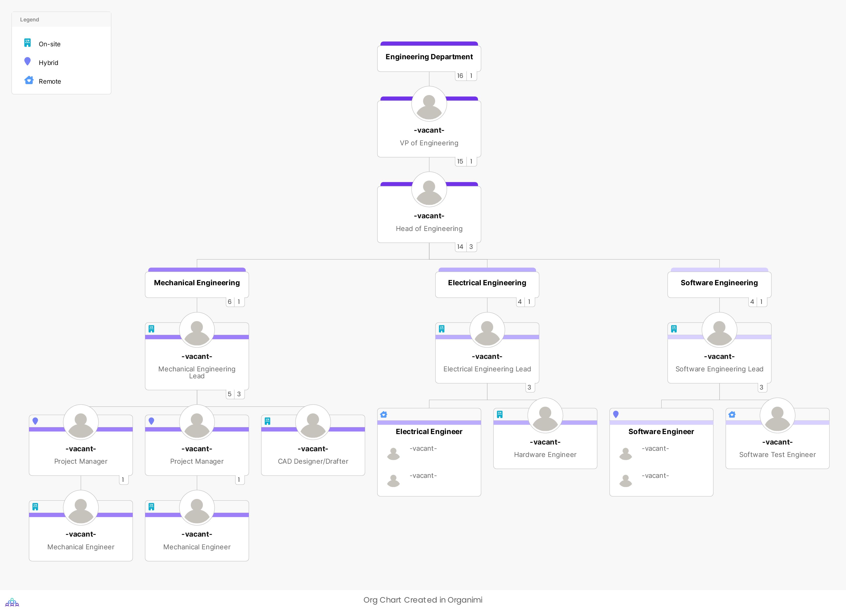Image resolution: width=846 pixels, height=616 pixels.
Task: Click the remote home icon on Electrical Engineer card
Action: coord(383,414)
